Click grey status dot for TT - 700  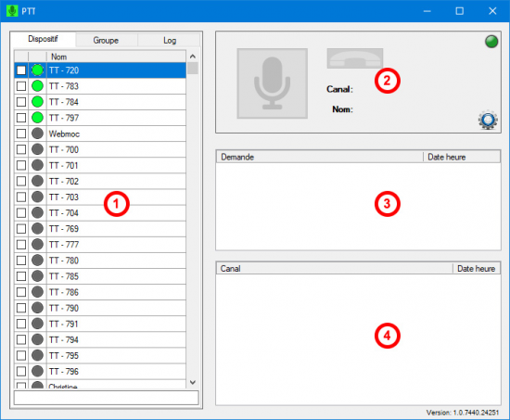point(37,149)
